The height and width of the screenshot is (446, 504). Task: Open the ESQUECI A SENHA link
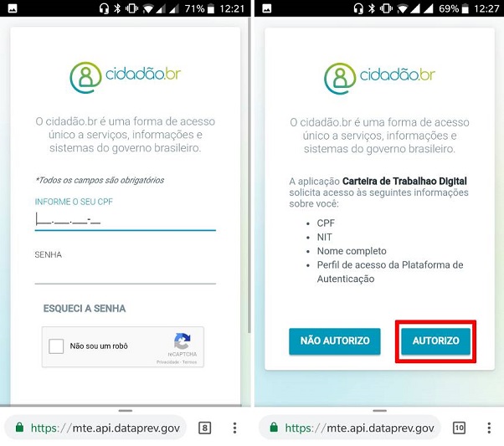pos(85,309)
